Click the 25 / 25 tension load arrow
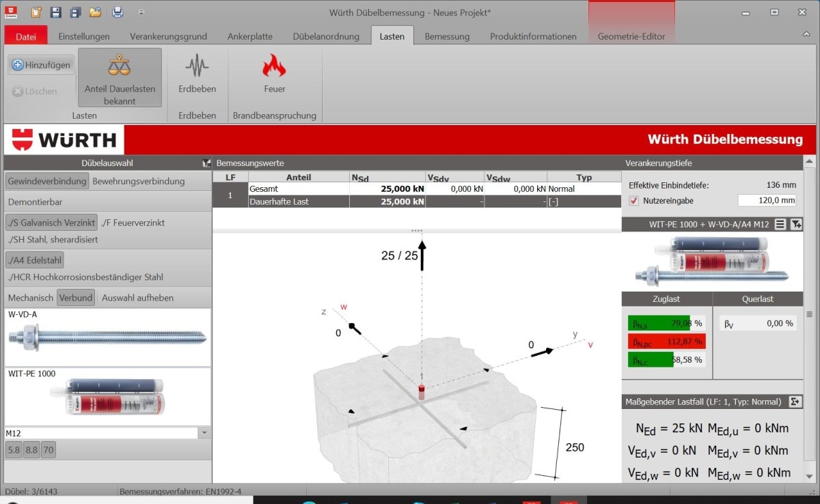Screen dimensions: 820x504 click(422, 255)
